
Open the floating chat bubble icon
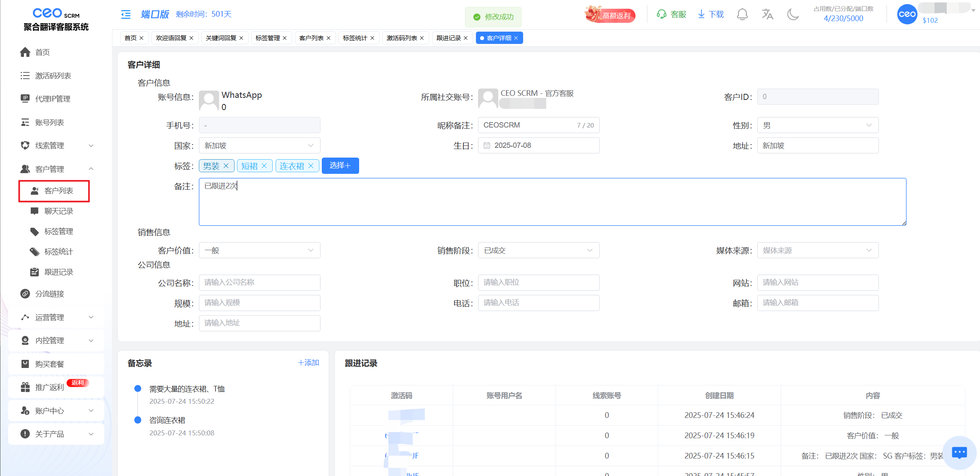(x=959, y=452)
